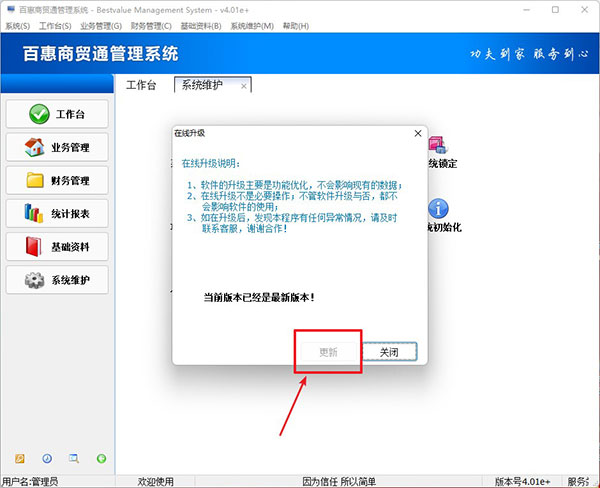The width and height of the screenshot is (600, 488).
Task: Open 系统维护 in the left sidebar
Action: click(x=57, y=280)
